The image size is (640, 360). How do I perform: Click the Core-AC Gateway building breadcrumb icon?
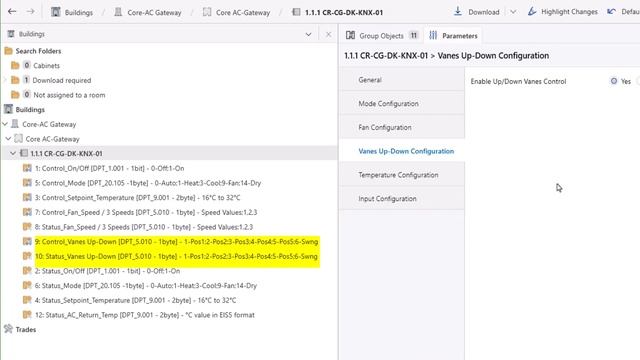click(x=118, y=12)
